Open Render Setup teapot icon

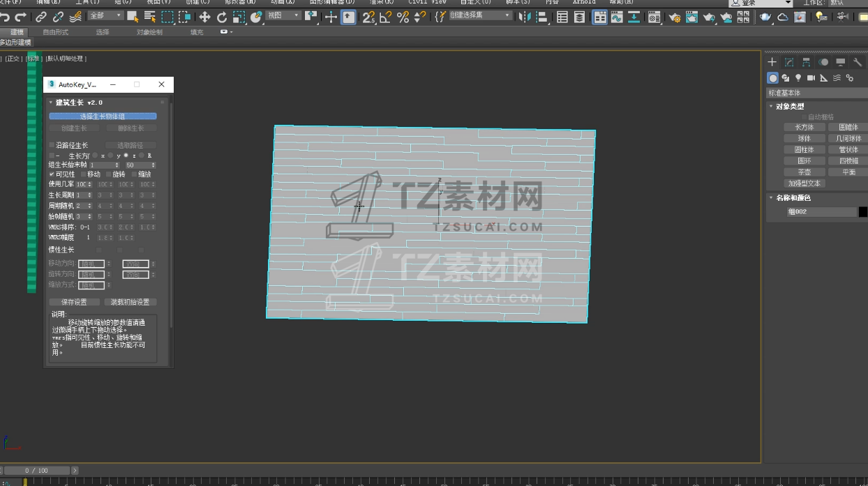click(674, 17)
